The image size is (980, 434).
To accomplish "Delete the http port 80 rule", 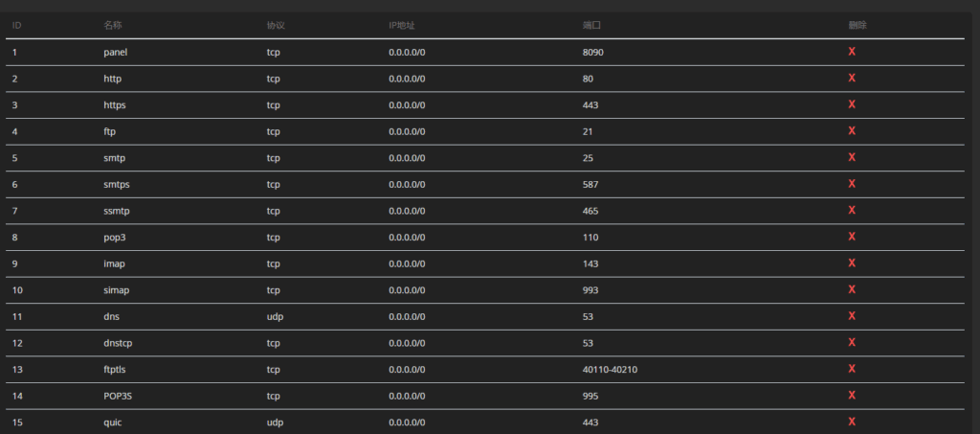I will [852, 79].
